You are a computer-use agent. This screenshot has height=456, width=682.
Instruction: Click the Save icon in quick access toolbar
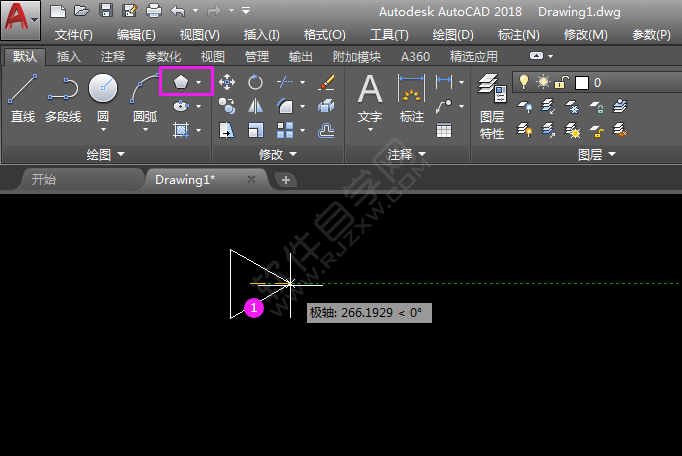tap(106, 10)
